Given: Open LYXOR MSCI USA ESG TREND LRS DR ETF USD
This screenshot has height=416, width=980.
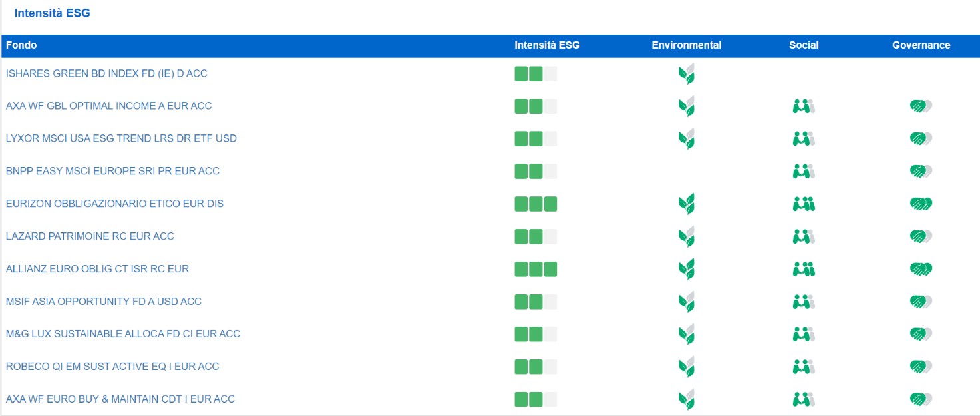Looking at the screenshot, I should click(x=121, y=138).
